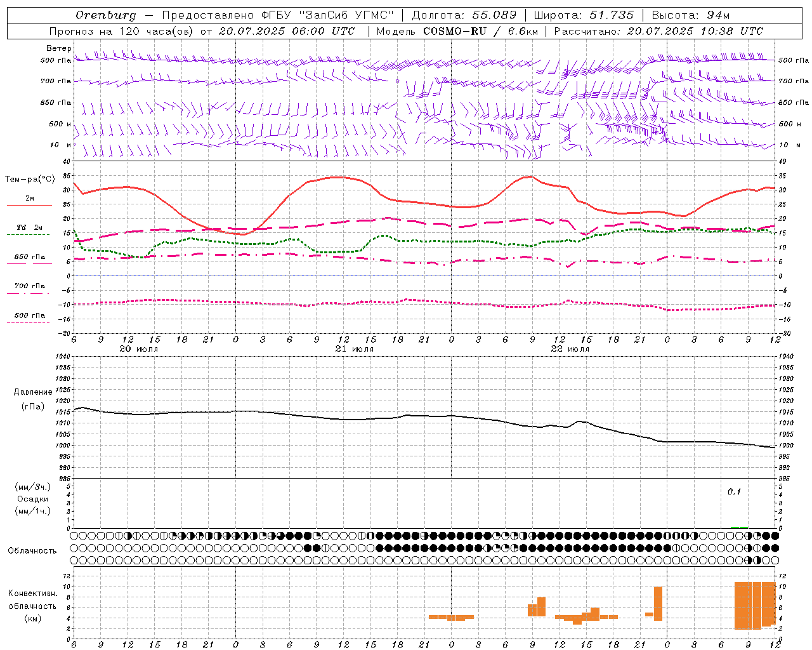Click the '(мм/1ч.)' precipitation unit label
Screen dimensions: 812x650
(33, 511)
